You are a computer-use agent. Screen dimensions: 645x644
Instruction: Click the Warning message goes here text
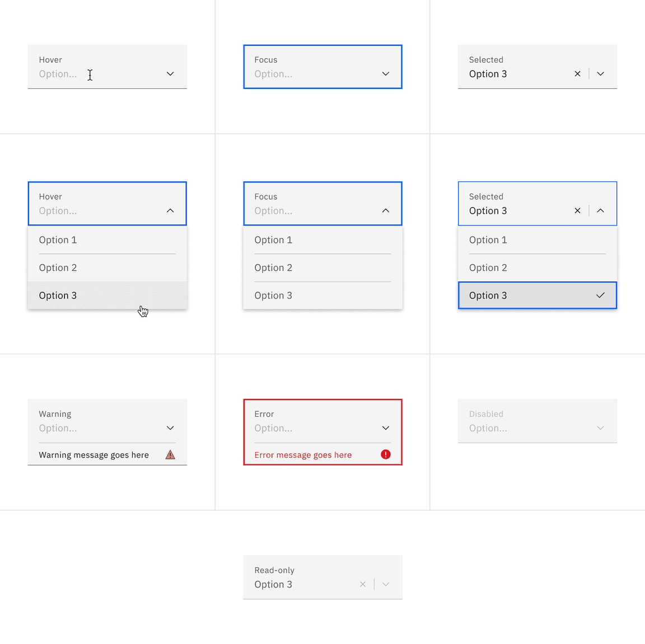[x=93, y=455]
